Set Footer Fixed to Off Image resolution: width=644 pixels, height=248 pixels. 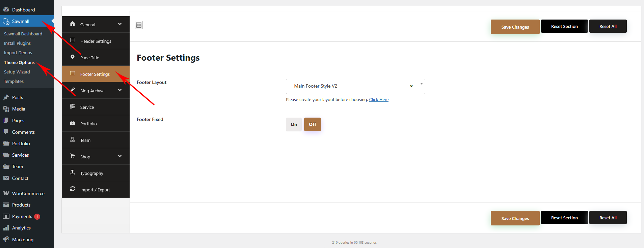(x=313, y=124)
